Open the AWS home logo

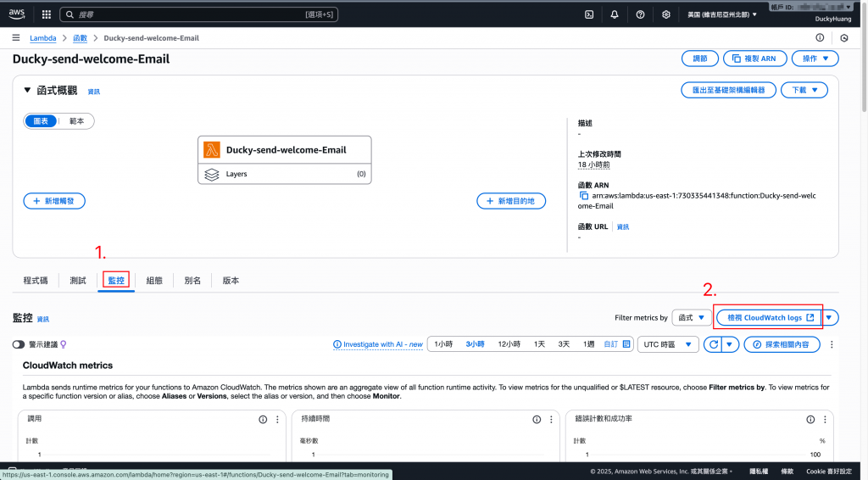[17, 14]
